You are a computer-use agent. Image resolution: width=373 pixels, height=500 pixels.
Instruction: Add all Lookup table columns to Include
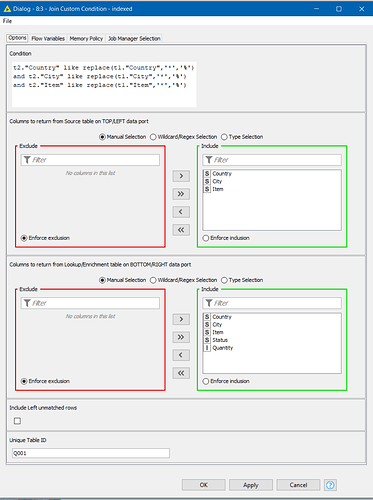[181, 337]
